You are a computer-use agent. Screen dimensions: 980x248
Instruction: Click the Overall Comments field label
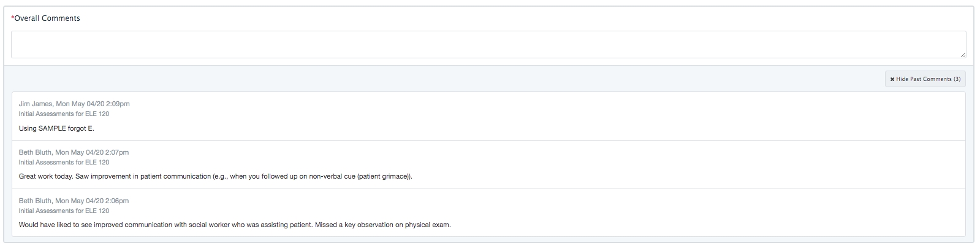click(x=47, y=18)
